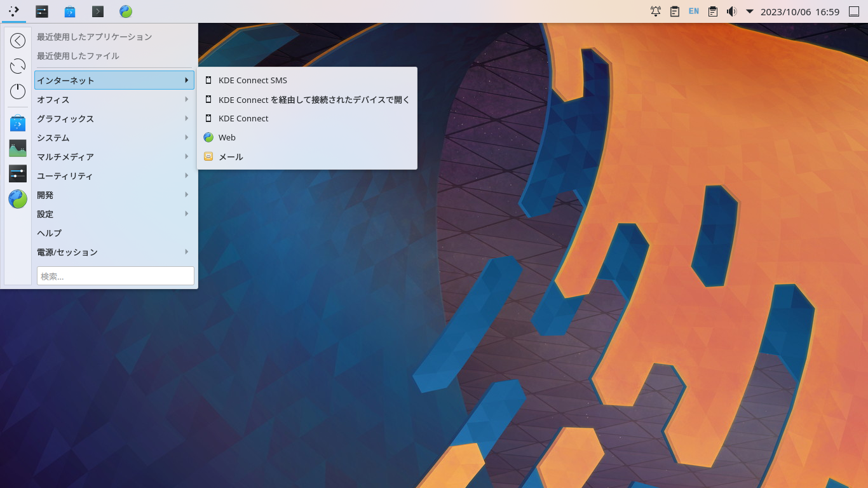Open the グラフィックス category
868x488 pixels.
[x=114, y=118]
